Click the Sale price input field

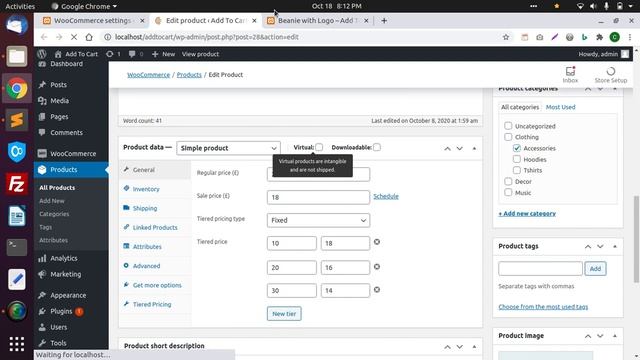(x=318, y=197)
